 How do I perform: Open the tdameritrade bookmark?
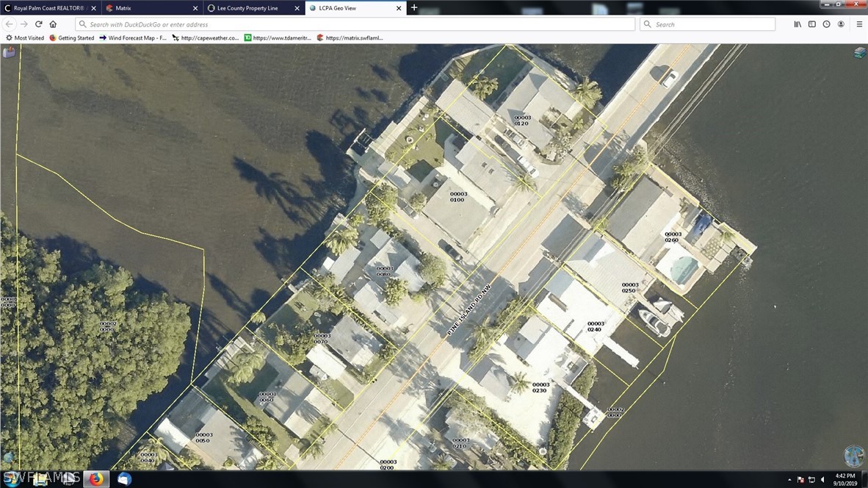tap(278, 37)
